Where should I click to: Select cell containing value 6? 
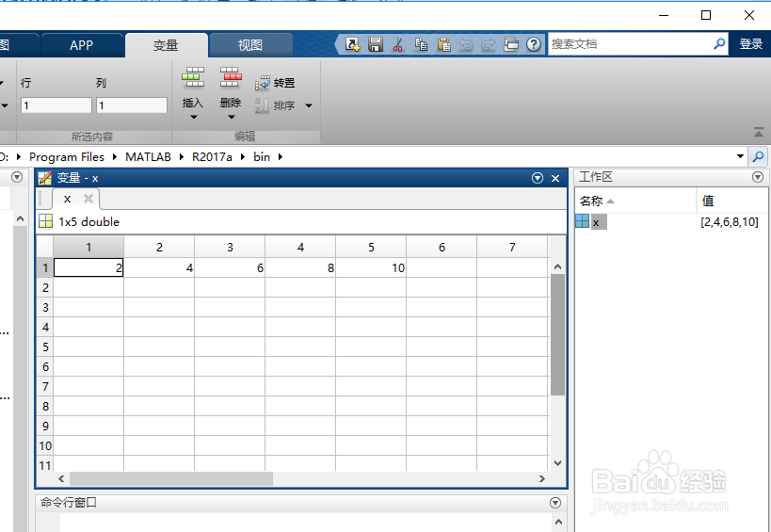click(x=230, y=268)
